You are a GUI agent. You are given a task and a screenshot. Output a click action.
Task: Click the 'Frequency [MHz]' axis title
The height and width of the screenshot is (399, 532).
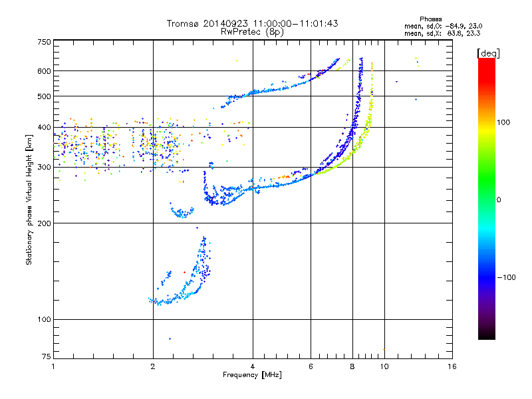252,375
